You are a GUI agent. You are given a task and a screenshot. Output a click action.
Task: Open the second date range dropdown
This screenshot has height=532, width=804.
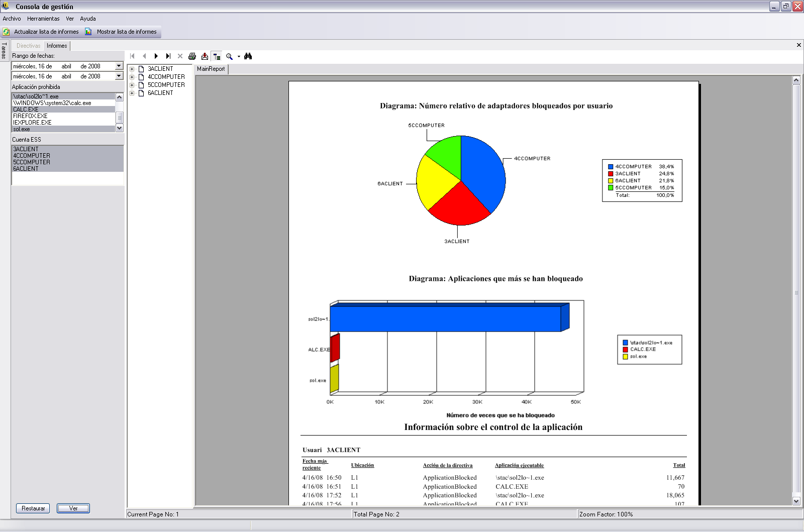coord(119,76)
